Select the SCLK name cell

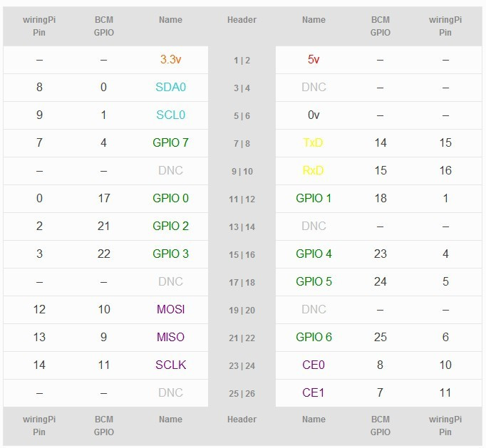pos(170,365)
